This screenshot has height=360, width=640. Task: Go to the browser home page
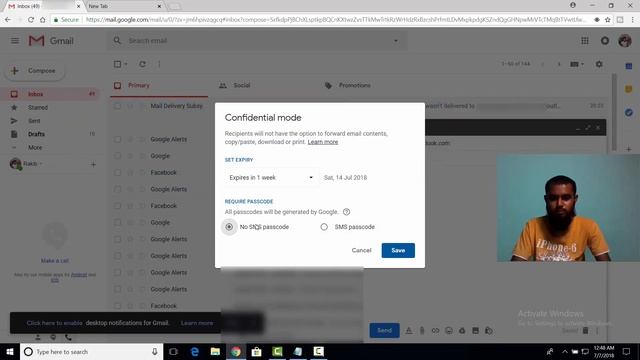tap(42, 20)
